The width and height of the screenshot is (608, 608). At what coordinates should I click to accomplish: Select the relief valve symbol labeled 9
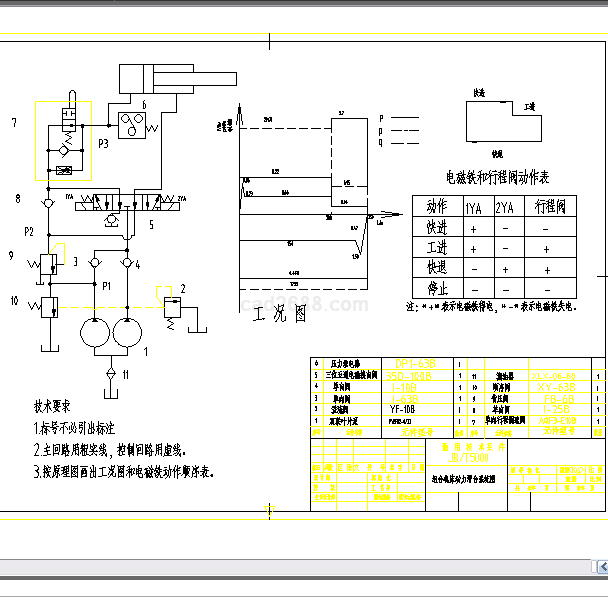(x=47, y=265)
